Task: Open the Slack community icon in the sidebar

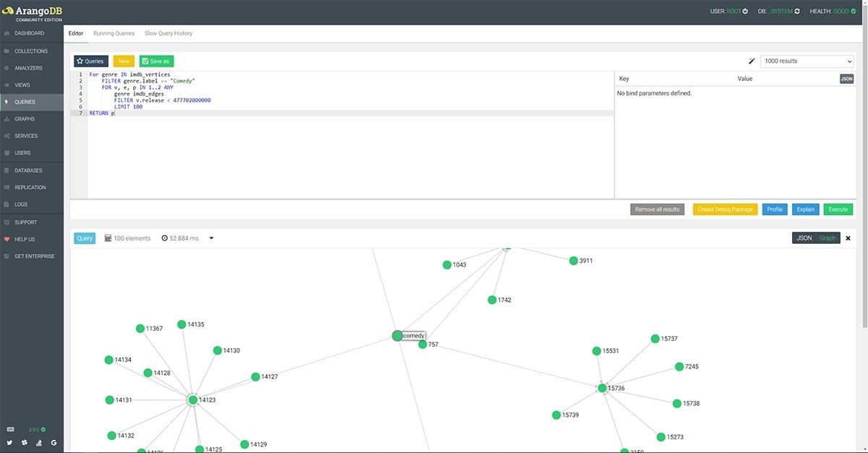Action: pos(25,442)
